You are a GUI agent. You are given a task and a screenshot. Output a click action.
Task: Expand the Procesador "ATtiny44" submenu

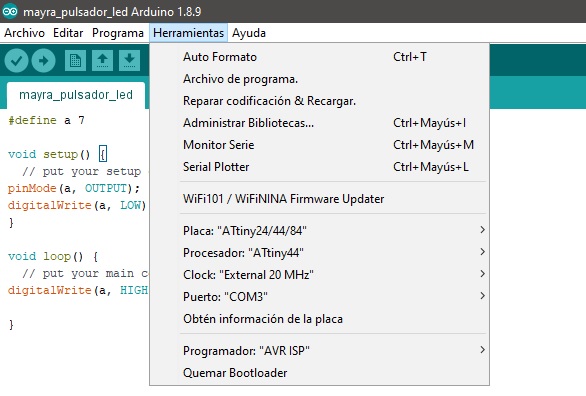[334, 253]
